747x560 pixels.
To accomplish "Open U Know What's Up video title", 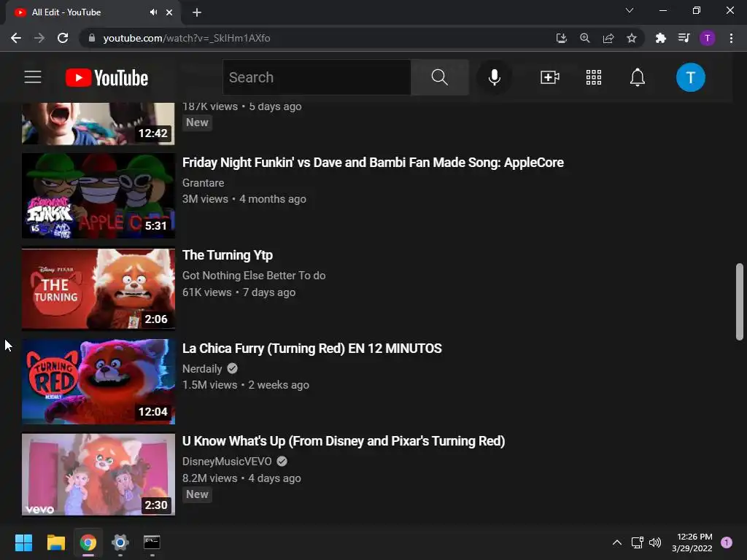I will click(344, 441).
